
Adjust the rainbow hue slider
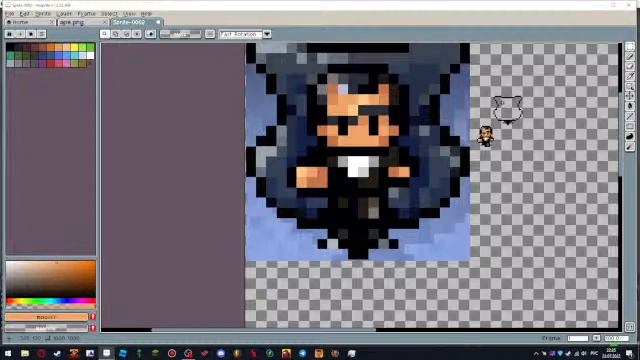coord(51,301)
